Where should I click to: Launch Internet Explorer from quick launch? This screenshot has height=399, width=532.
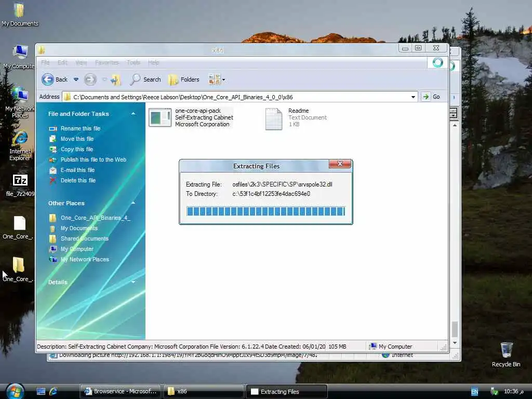(54, 392)
